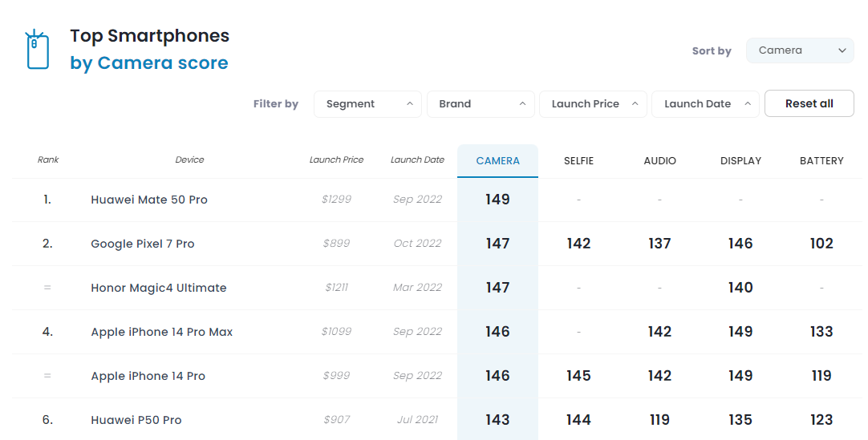
Task: Click Huawei P50 Pro battery score 123
Action: (x=821, y=420)
